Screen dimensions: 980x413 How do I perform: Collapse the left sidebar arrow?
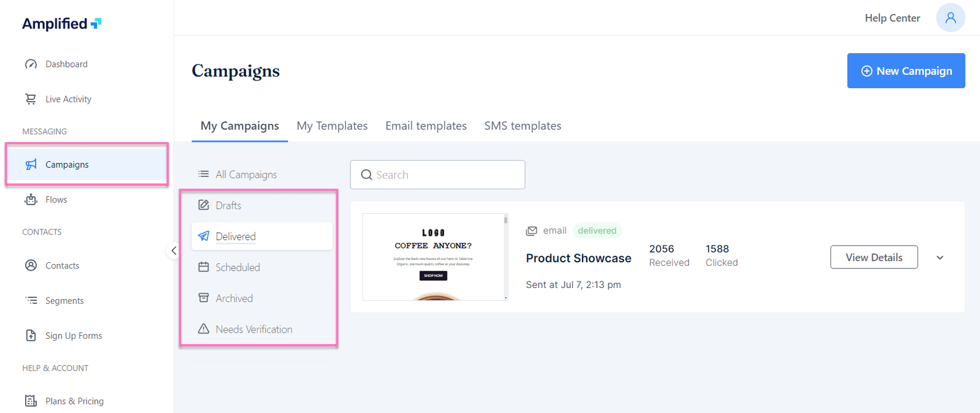174,251
